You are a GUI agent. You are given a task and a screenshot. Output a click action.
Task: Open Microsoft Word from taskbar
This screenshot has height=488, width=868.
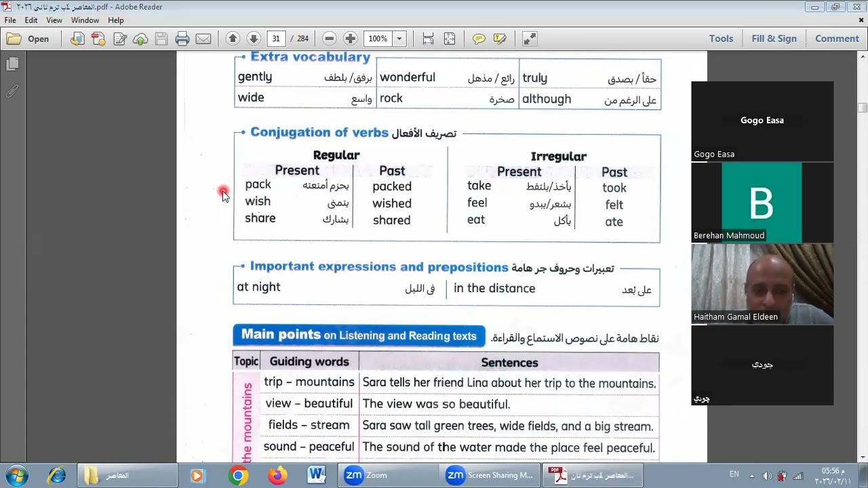point(317,476)
